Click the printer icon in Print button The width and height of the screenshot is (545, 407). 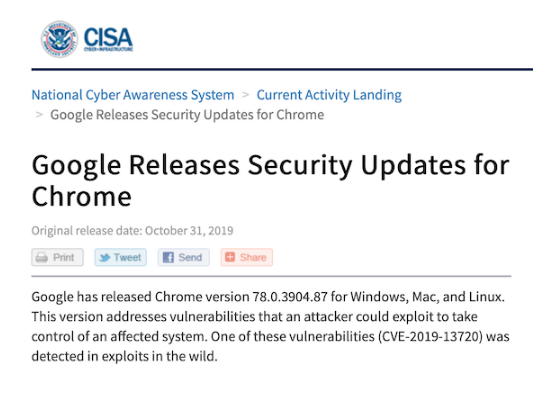42,258
